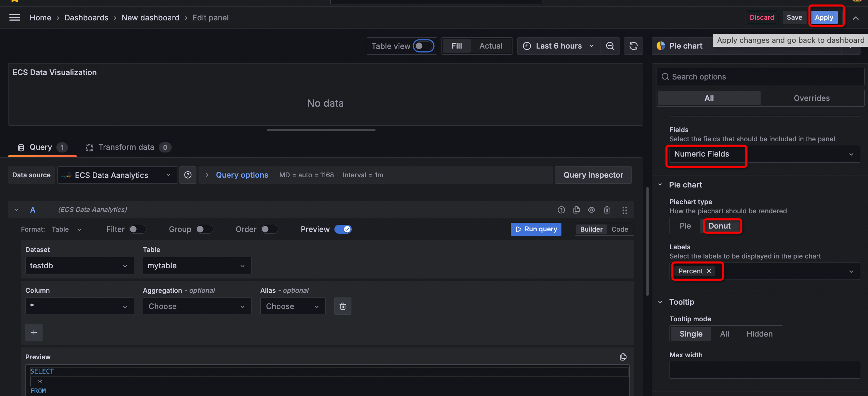Hide query A with the eye icon

point(592,210)
